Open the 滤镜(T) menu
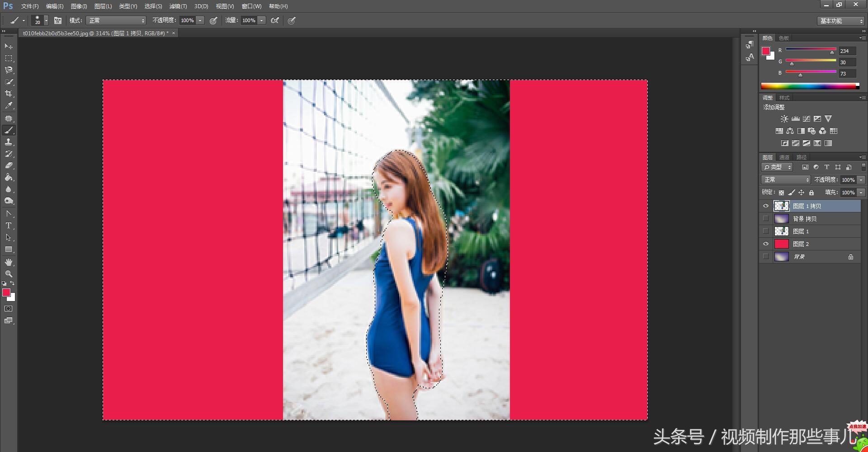Viewport: 868px width, 452px height. tap(178, 6)
